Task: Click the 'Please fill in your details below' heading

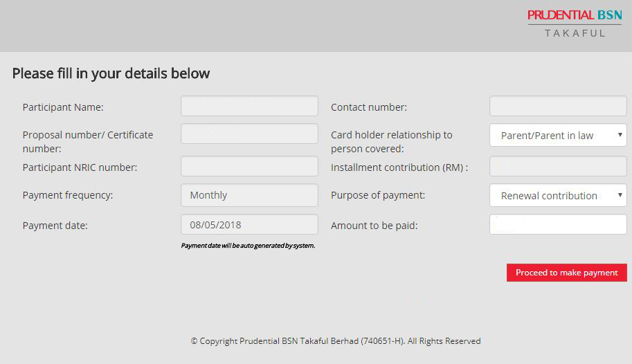Action: pyautogui.click(x=111, y=73)
